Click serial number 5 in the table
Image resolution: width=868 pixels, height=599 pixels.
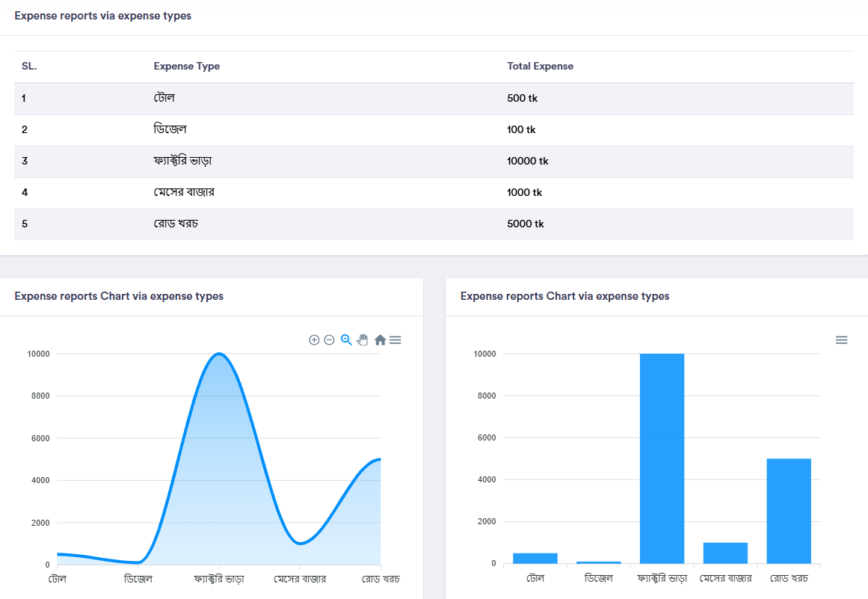click(25, 224)
